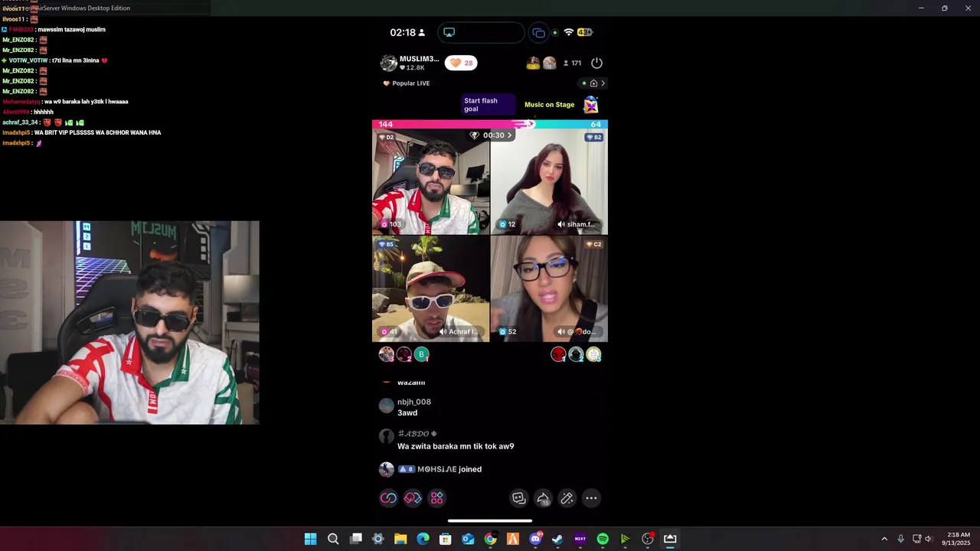Tap the Start flash goal button
Screen dimensions: 980x551
(x=488, y=105)
